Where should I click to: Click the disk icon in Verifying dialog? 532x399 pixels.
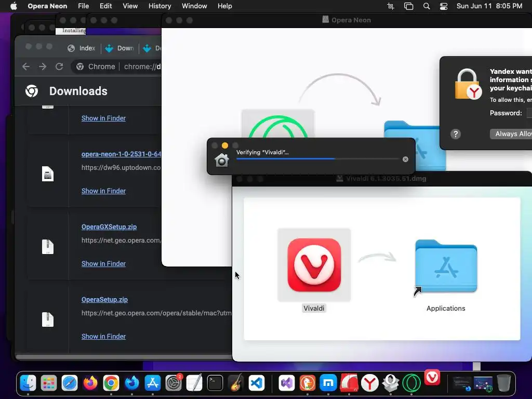[x=222, y=159]
